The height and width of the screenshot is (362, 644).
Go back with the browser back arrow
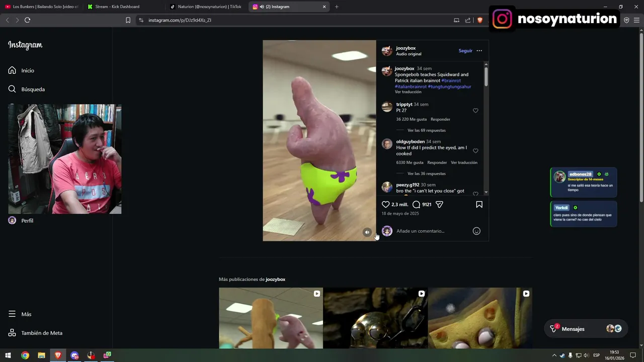coord(7,20)
